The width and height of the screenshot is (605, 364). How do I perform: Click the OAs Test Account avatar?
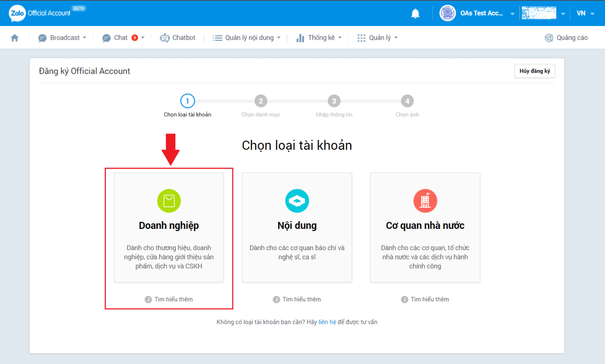(x=448, y=13)
